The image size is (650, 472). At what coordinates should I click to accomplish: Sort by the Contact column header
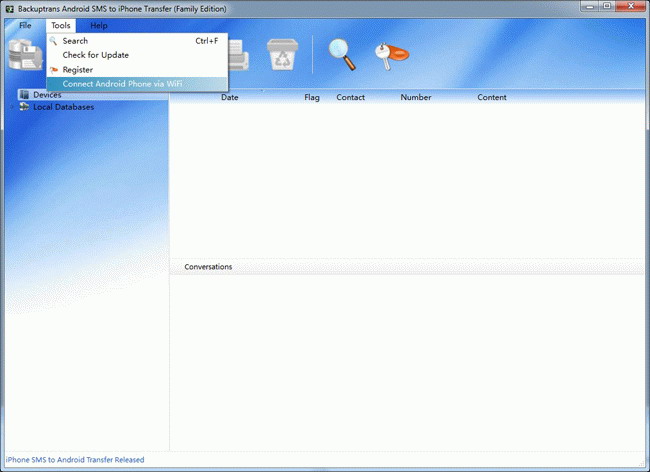[x=350, y=97]
